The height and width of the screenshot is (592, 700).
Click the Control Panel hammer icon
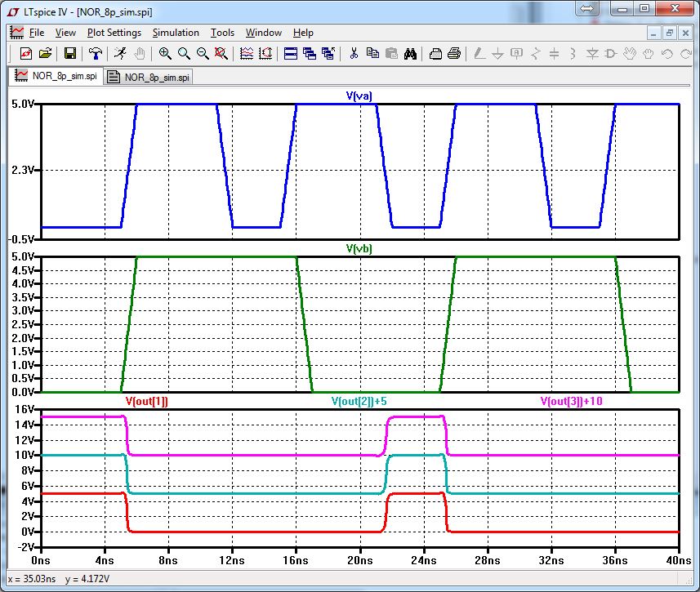pos(96,54)
